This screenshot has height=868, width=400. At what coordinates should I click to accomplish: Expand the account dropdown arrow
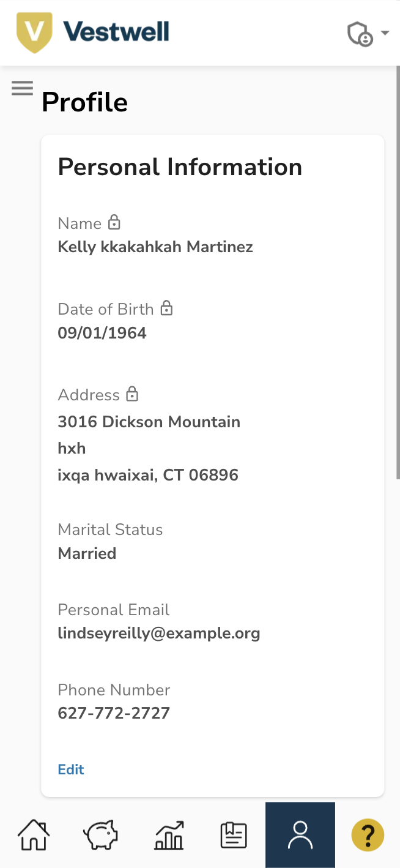point(385,33)
